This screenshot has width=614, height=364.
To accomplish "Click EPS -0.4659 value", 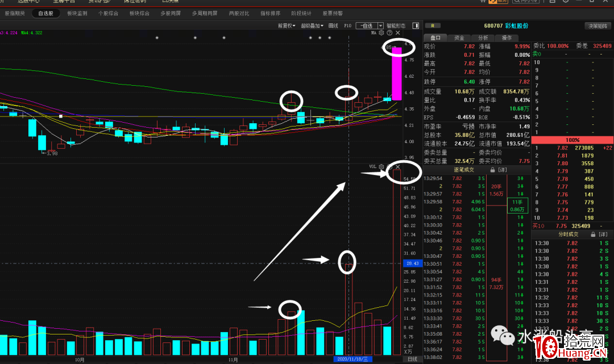I will pos(465,118).
